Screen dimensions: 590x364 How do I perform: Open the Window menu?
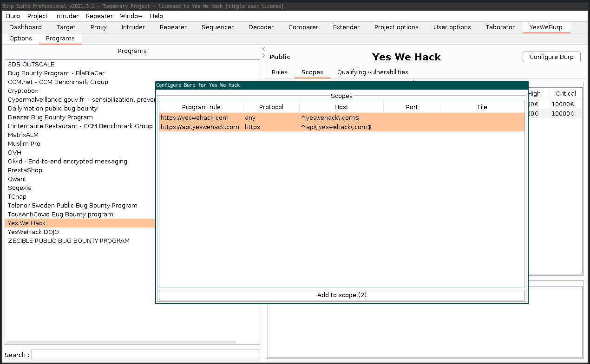pos(131,16)
